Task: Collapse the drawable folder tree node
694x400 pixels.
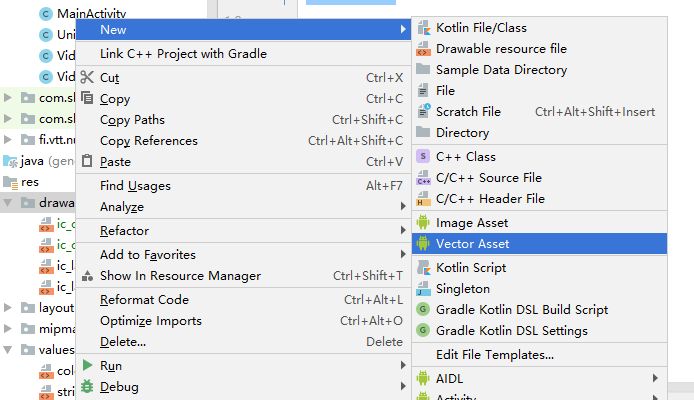Action: point(8,203)
